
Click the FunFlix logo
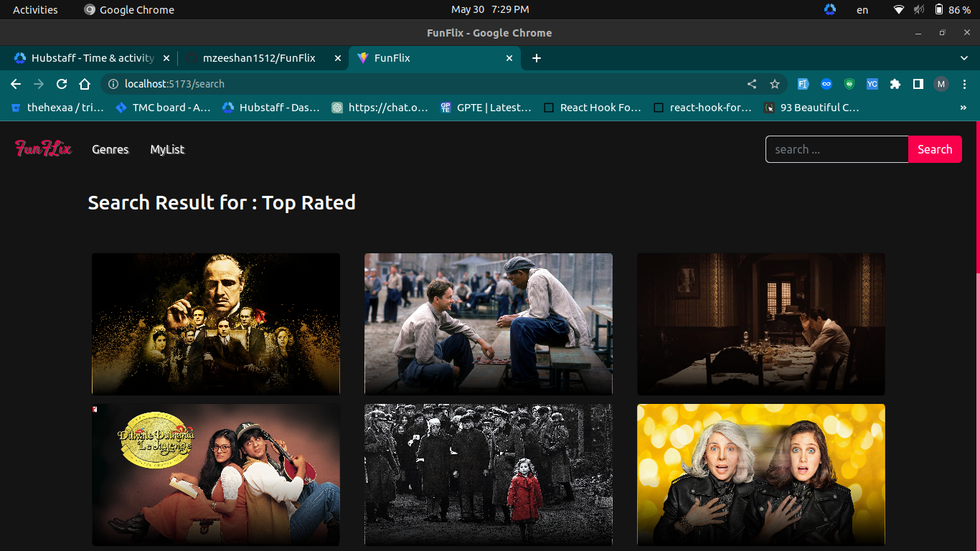click(x=43, y=149)
